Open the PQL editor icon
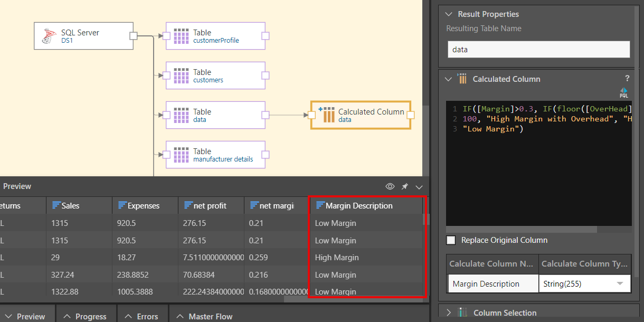644x322 pixels. 623,93
